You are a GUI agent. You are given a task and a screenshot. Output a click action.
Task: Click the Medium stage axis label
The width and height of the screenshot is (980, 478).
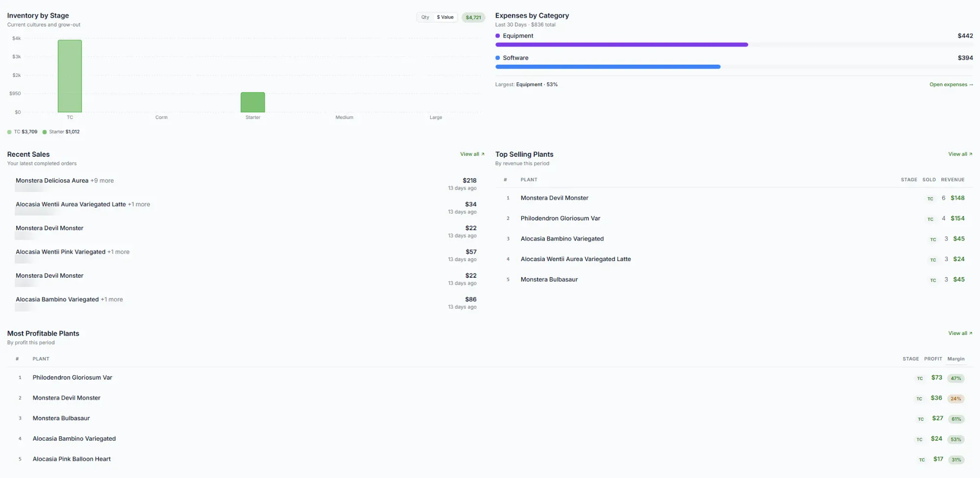point(344,118)
